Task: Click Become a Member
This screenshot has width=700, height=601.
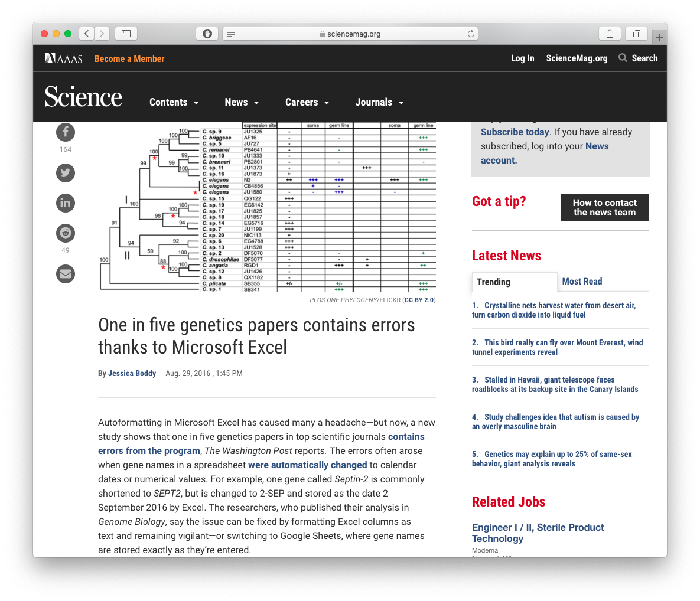Action: pos(129,59)
